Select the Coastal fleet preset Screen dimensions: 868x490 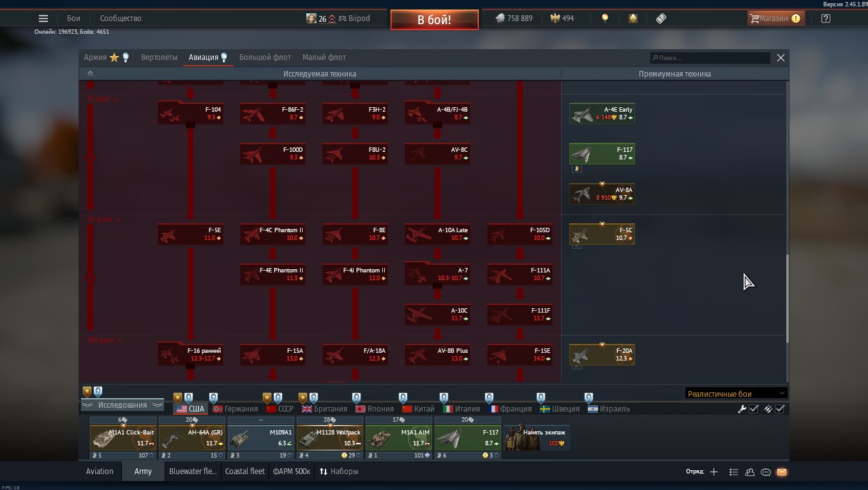click(245, 471)
